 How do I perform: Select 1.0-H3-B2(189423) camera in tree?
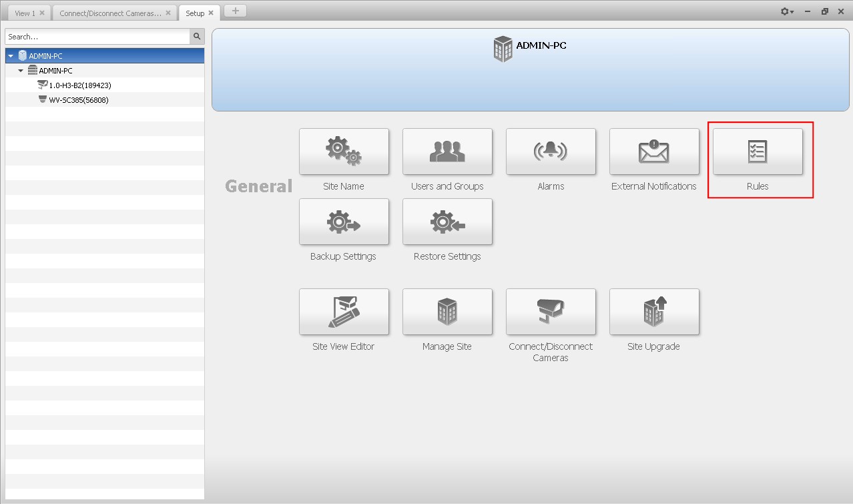105,85
